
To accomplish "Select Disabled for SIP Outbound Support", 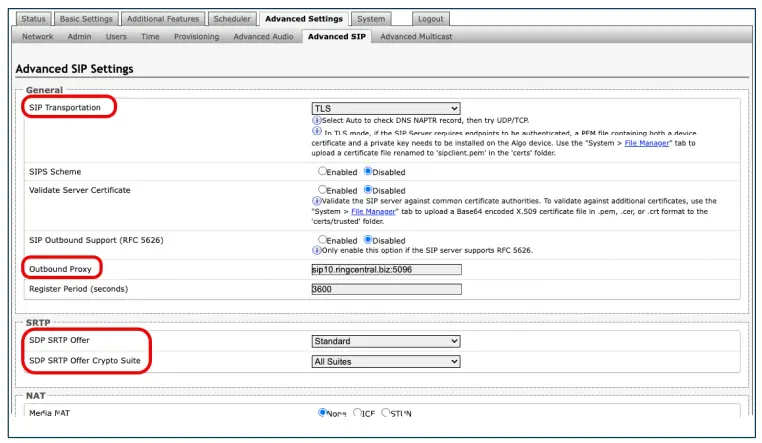I will [x=368, y=239].
